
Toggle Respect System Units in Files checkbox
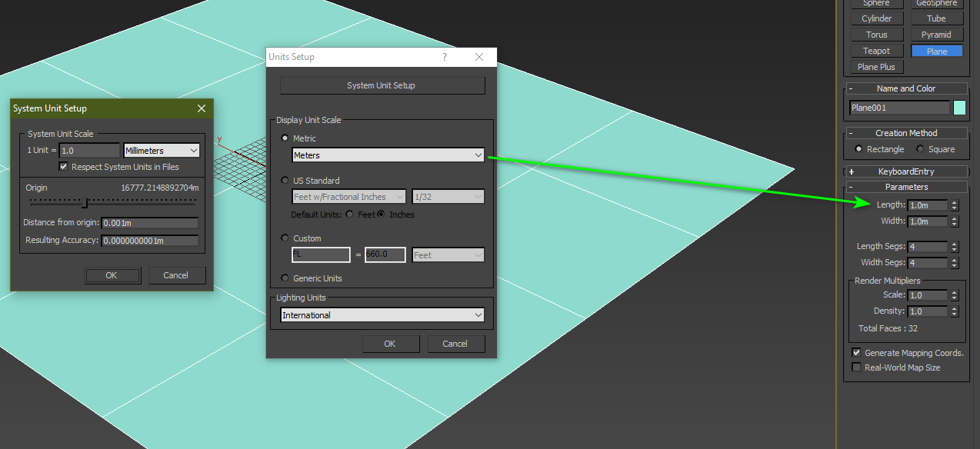pyautogui.click(x=64, y=167)
